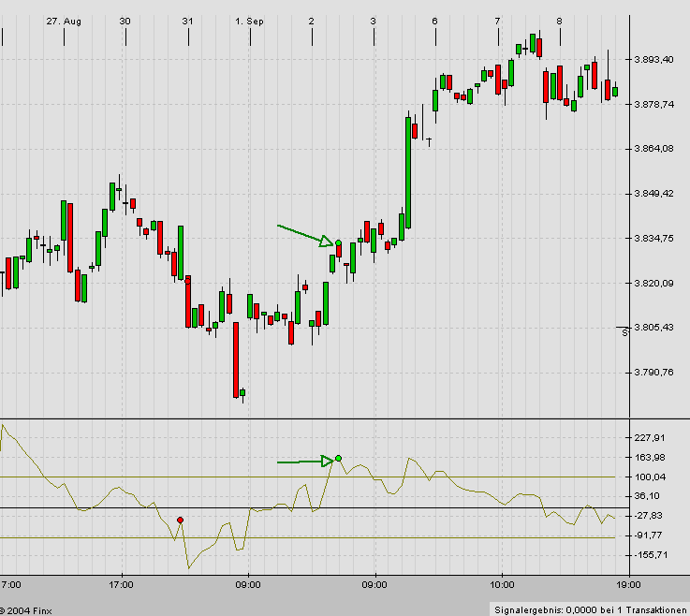The height and width of the screenshot is (616, 690).
Task: Click the '31' date marker on top axis
Action: (188, 21)
